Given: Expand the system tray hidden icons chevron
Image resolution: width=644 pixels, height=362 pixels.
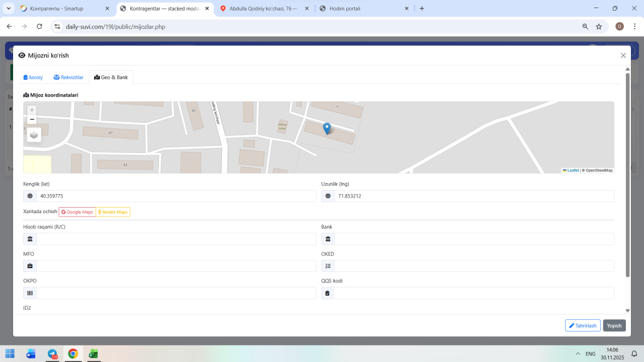Looking at the screenshot, I should pos(577,354).
